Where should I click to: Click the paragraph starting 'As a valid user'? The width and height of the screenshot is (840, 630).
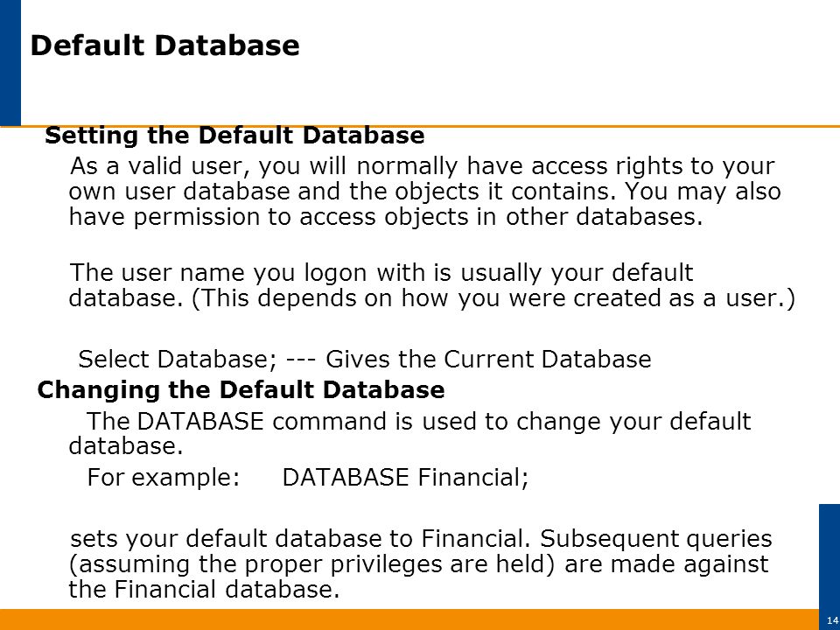(425, 192)
